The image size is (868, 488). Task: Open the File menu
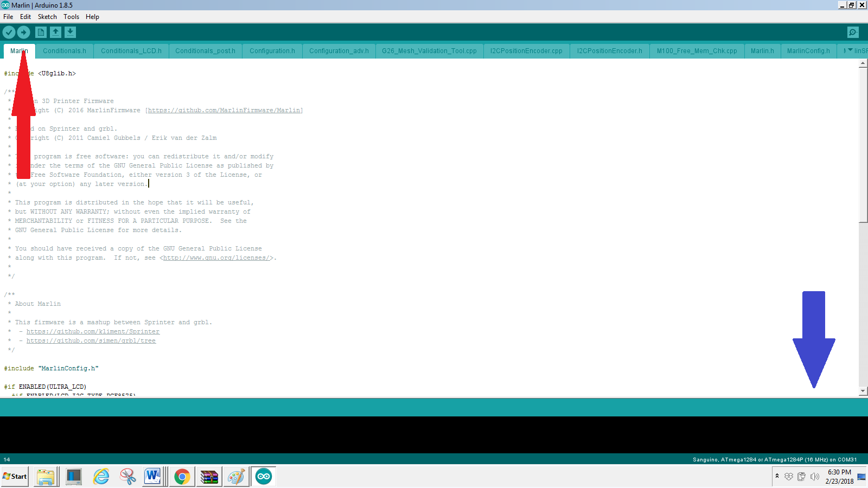tap(8, 17)
